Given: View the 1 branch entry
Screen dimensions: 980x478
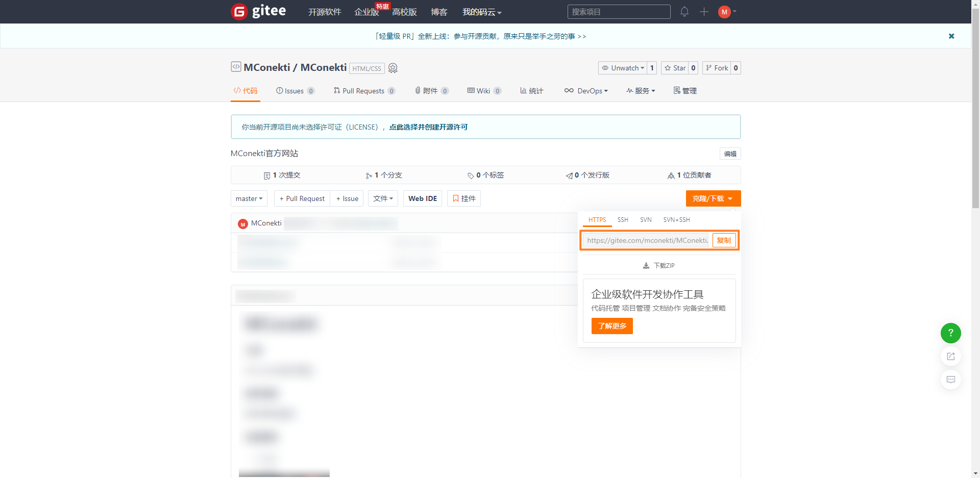Looking at the screenshot, I should tap(384, 175).
